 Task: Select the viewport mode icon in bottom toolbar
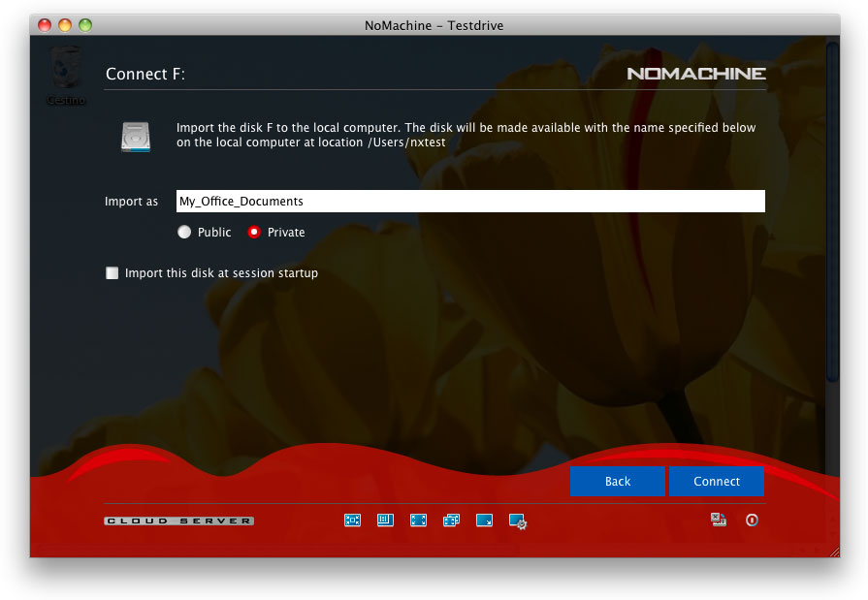(385, 521)
